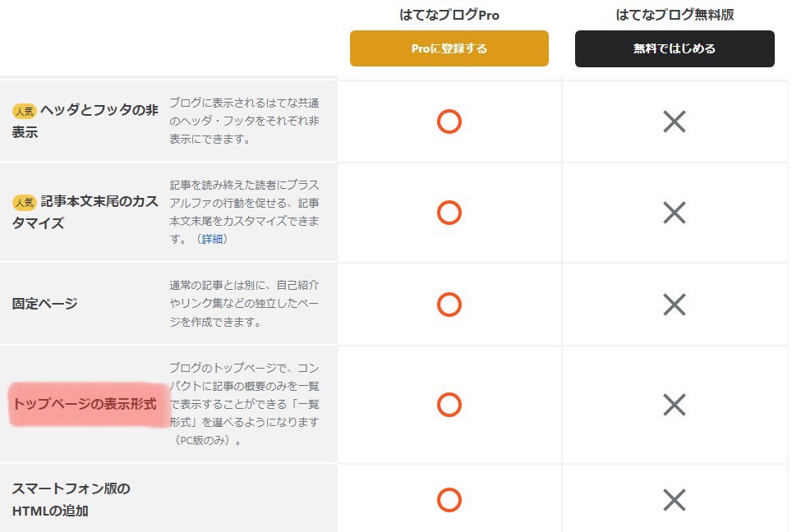792x532 pixels.
Task: Click the 無料ではじめる button
Action: pyautogui.click(x=675, y=48)
